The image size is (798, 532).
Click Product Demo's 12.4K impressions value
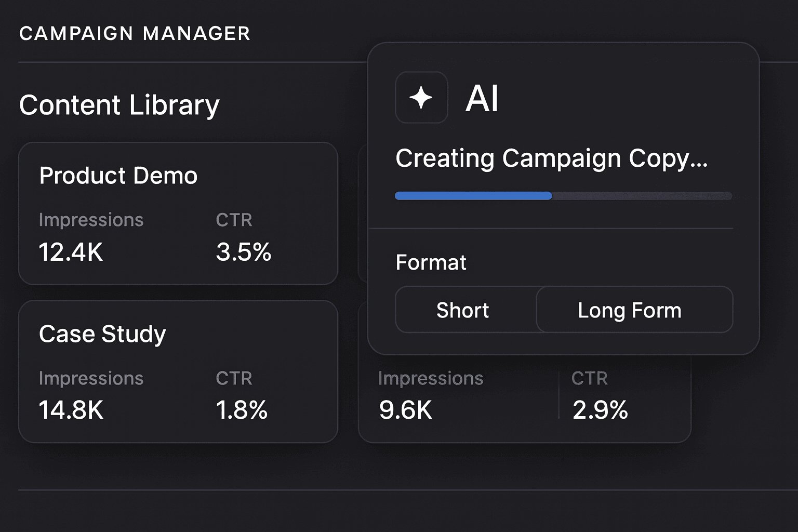[x=71, y=252]
